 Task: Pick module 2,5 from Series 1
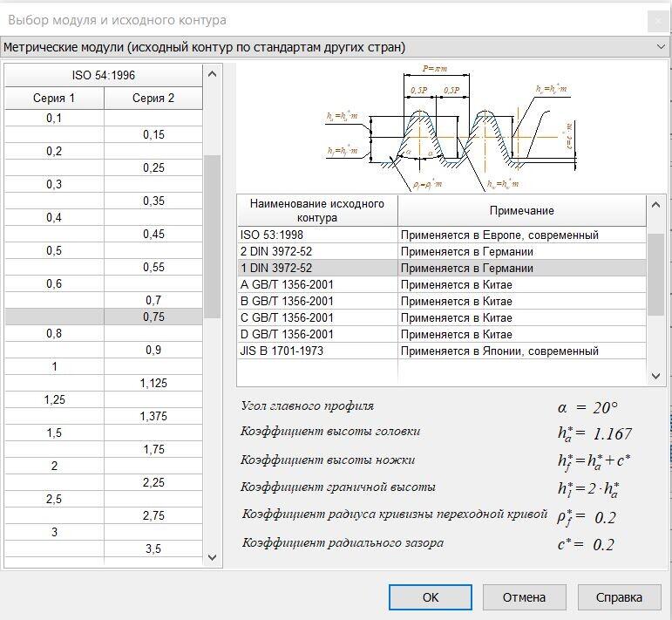point(54,499)
